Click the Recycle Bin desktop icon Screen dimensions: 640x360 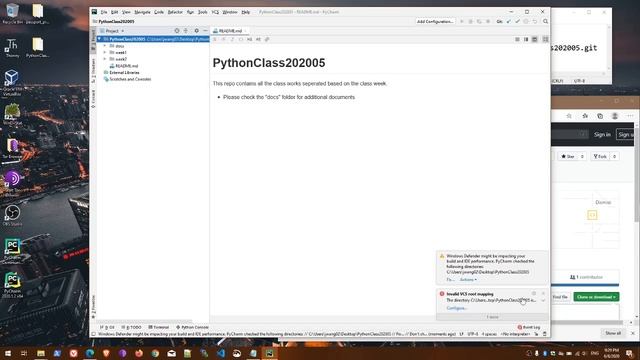click(12, 13)
